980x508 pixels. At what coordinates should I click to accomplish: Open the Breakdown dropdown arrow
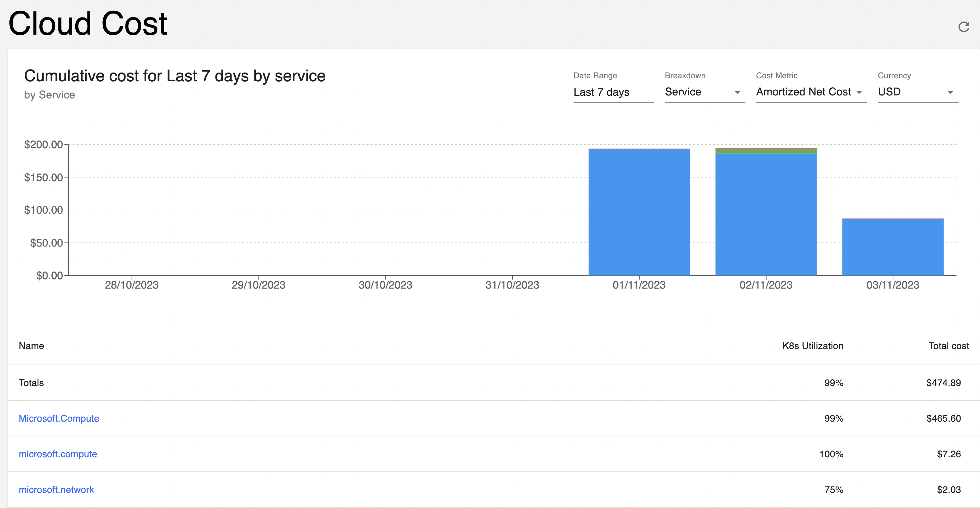(737, 92)
